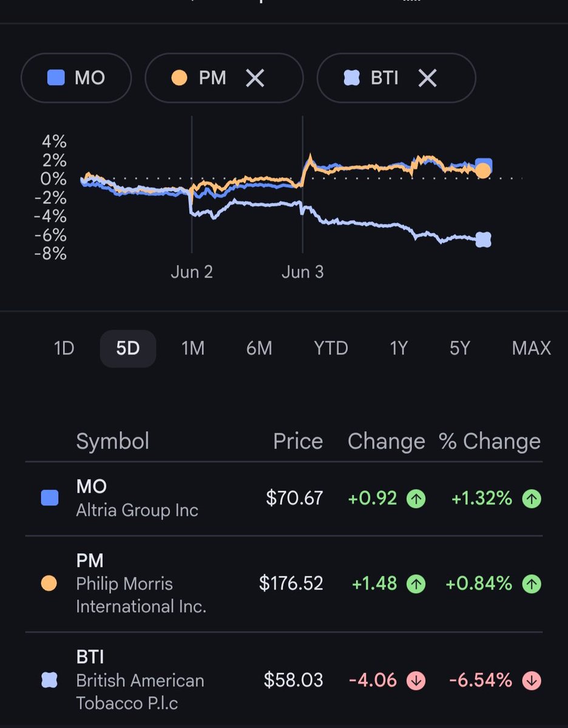568x728 pixels.
Task: Show the MAX time range
Action: (x=532, y=348)
